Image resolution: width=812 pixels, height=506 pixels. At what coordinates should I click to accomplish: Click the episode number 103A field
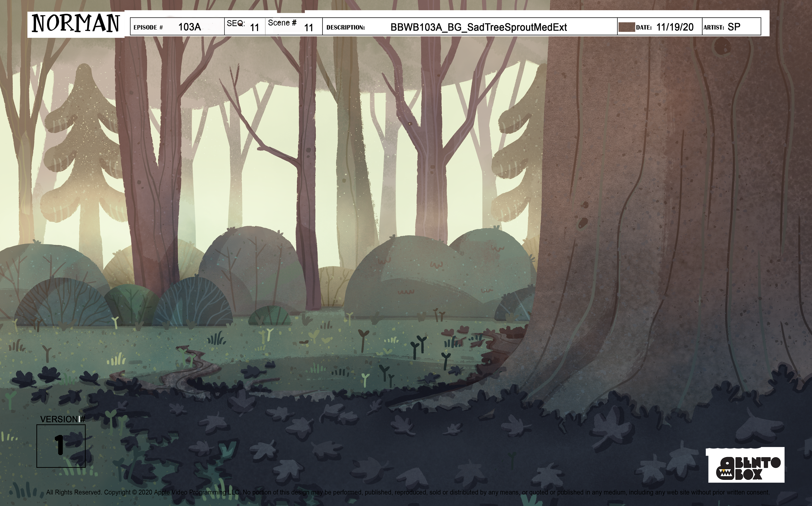[190, 27]
